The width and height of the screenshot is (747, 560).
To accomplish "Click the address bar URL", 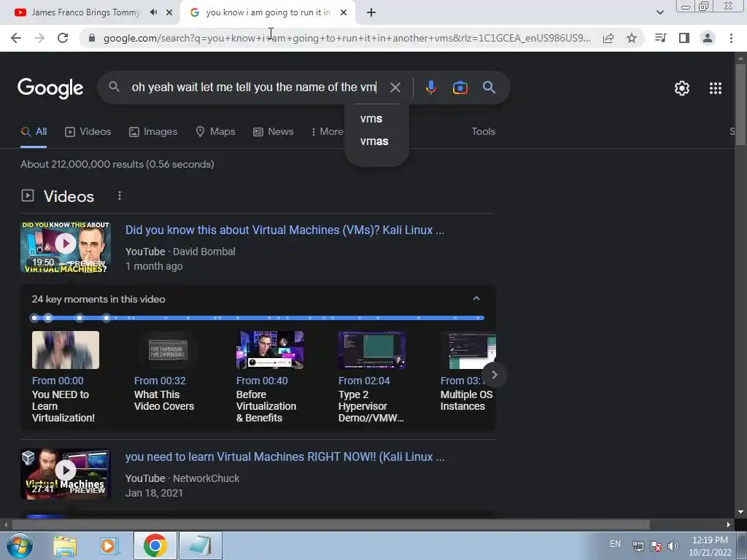I will 347,38.
